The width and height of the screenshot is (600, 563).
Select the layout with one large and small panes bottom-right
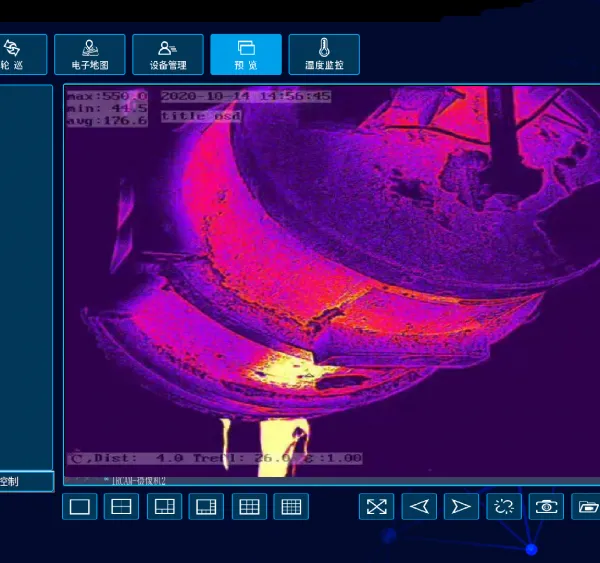(x=165, y=507)
